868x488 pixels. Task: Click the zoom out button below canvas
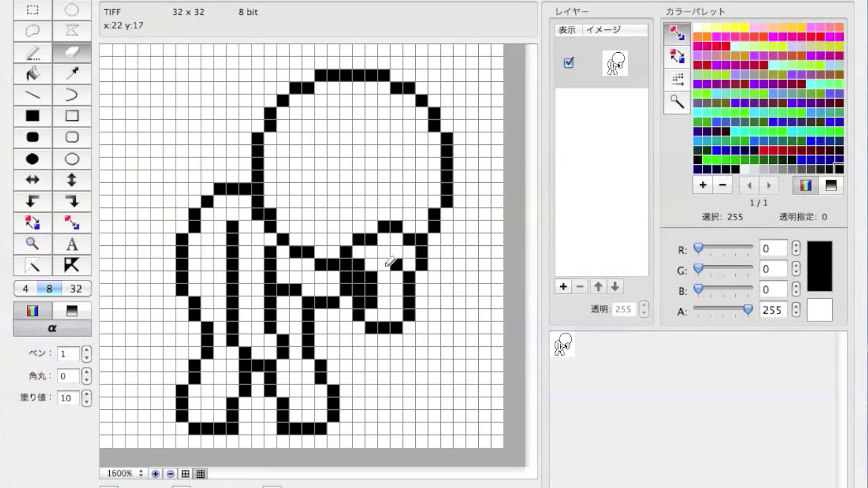pos(170,474)
